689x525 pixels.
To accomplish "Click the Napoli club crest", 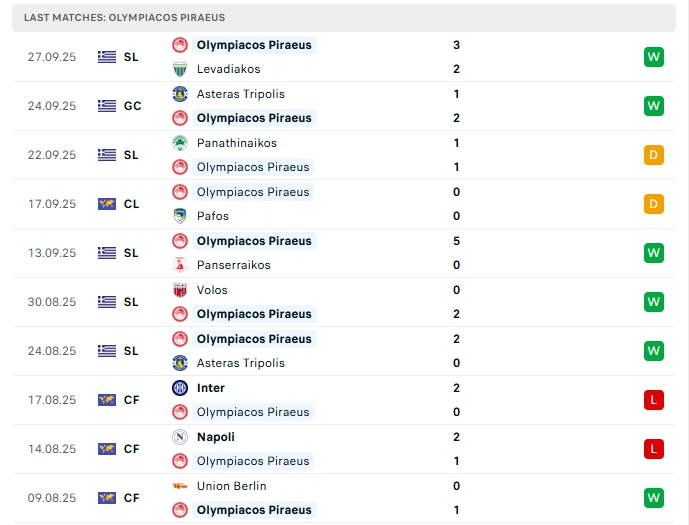I will point(180,437).
